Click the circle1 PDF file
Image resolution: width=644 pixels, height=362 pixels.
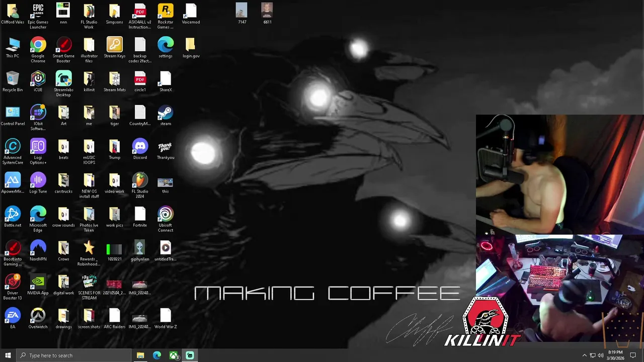(x=140, y=79)
